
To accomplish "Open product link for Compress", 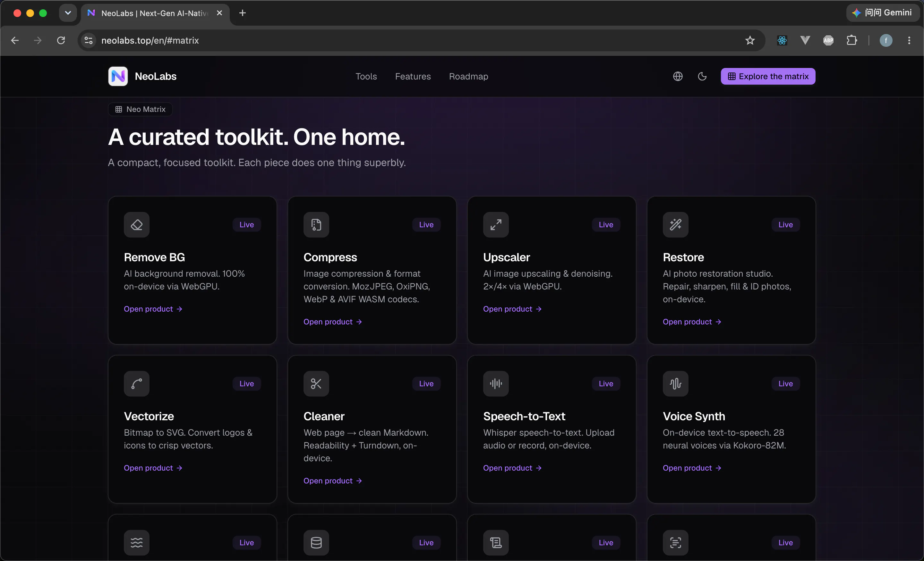I will click(333, 322).
